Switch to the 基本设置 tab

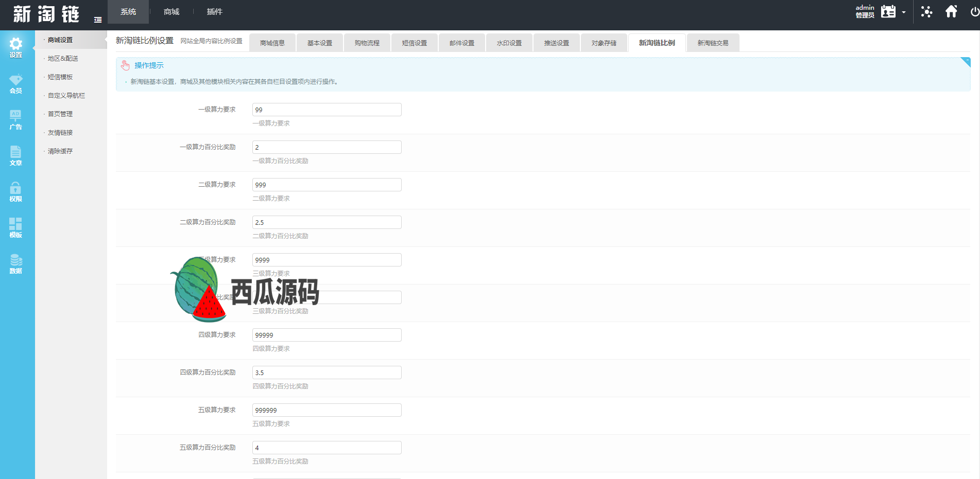(x=320, y=43)
